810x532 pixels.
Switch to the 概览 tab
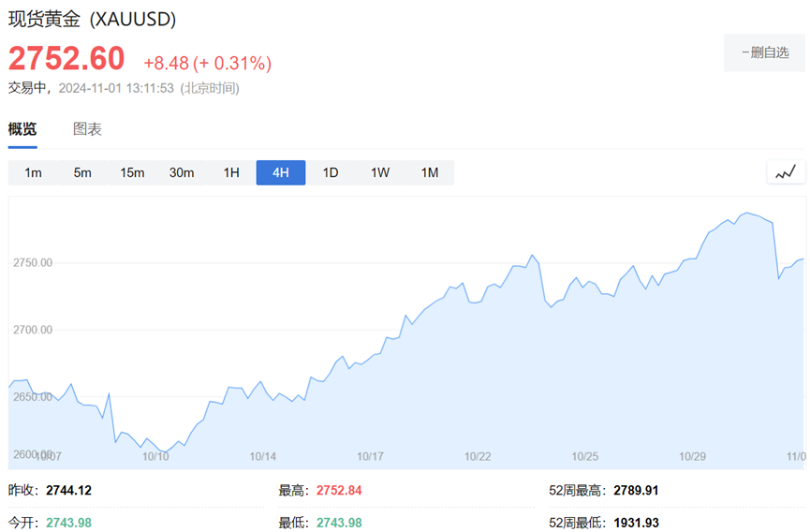[x=22, y=129]
